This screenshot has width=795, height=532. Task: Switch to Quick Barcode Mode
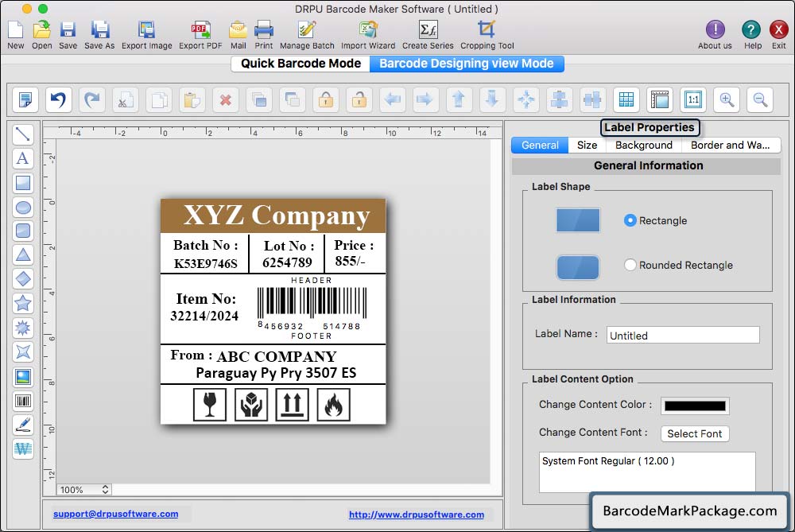[301, 64]
